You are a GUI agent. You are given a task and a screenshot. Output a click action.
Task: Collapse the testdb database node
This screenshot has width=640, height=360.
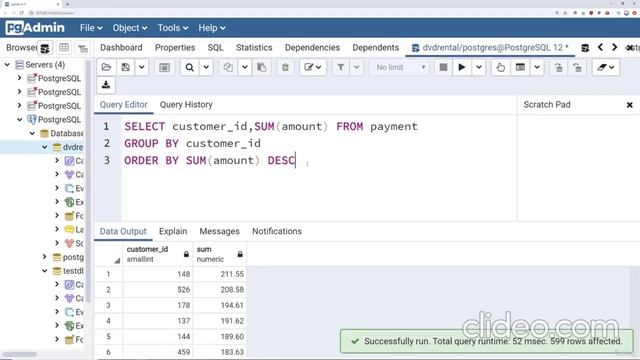coord(44,271)
